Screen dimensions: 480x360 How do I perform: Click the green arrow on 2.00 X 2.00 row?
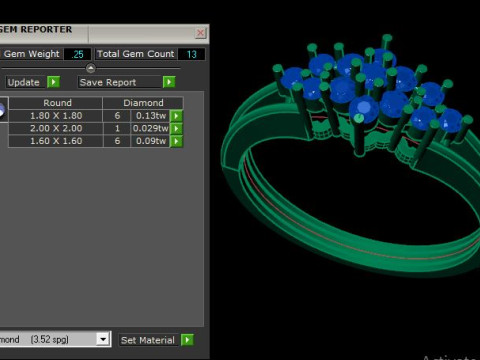point(176,129)
